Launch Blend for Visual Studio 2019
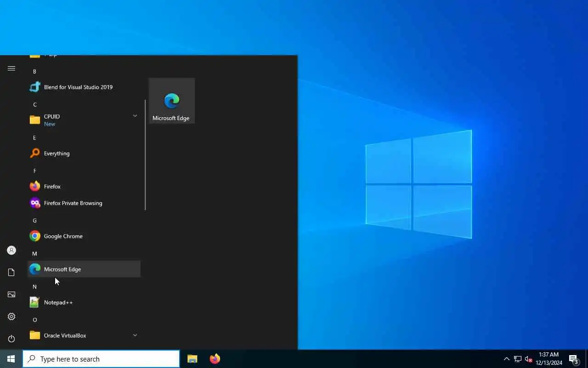 pyautogui.click(x=84, y=87)
